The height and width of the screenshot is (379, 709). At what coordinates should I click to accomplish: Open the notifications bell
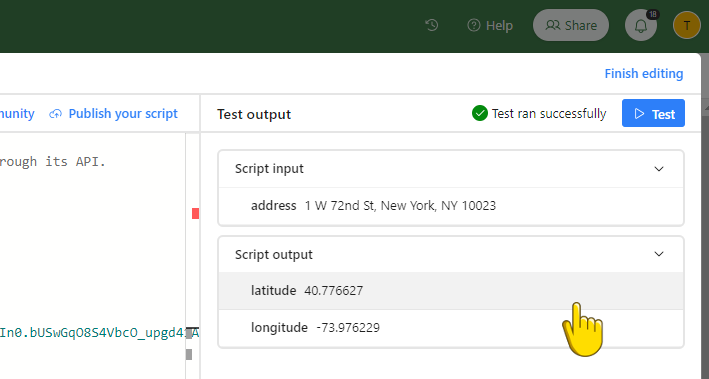tap(641, 25)
